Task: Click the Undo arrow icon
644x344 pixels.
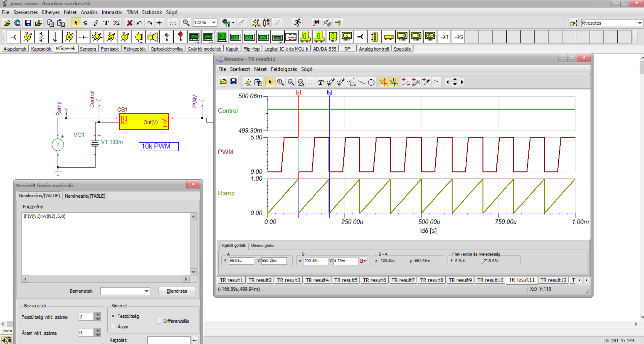Action: [139, 23]
